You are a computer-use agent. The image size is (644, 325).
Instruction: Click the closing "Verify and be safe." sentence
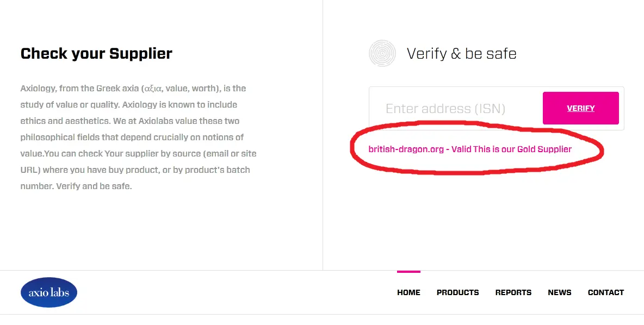tap(94, 186)
